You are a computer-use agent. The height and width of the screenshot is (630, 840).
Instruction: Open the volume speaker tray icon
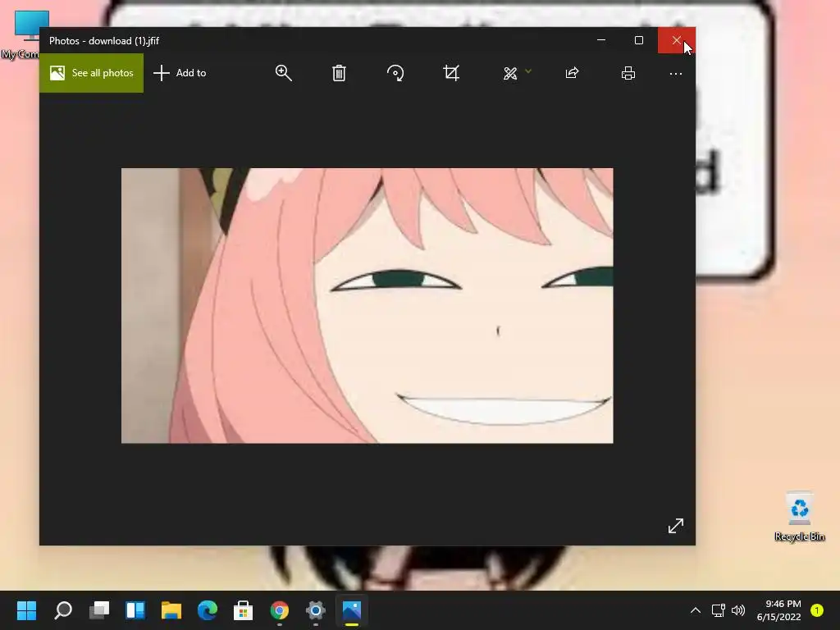[738, 610]
